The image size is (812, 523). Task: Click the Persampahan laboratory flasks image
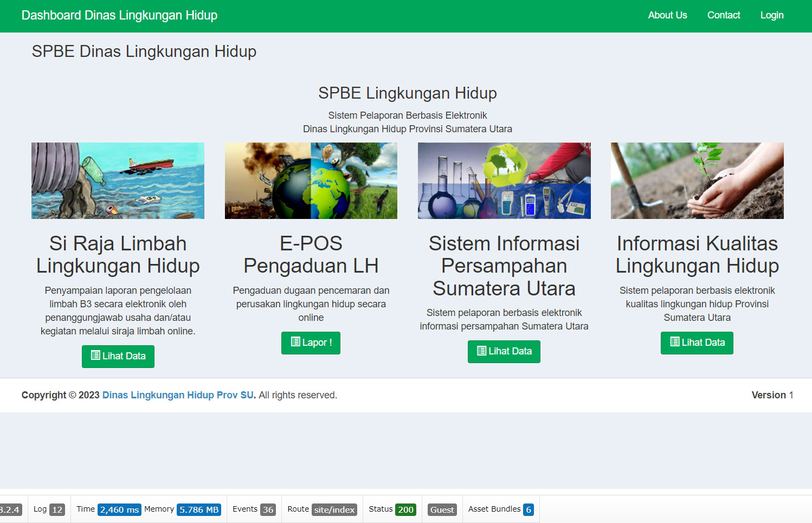click(x=504, y=180)
